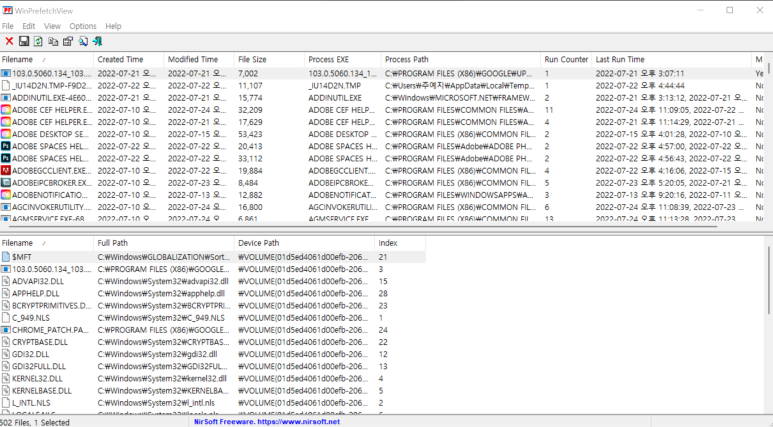Select the ADDINUTIL.EXE-4E60 filename row

[51, 98]
